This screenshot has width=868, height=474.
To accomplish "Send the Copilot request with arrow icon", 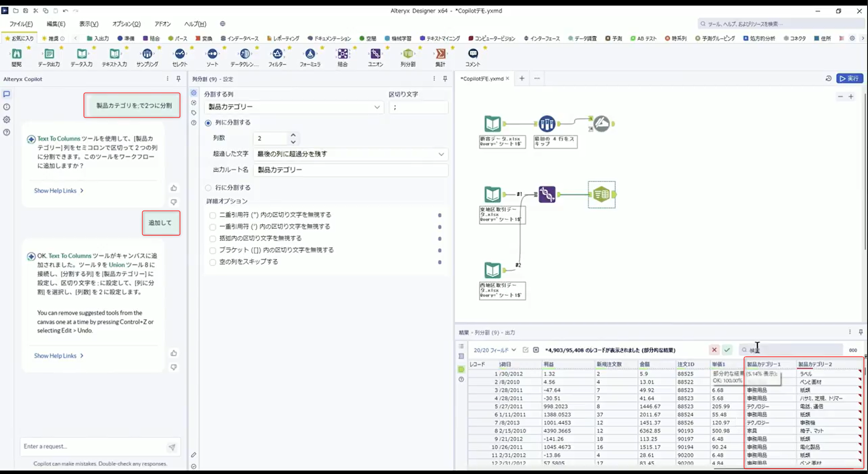I will 172,447.
